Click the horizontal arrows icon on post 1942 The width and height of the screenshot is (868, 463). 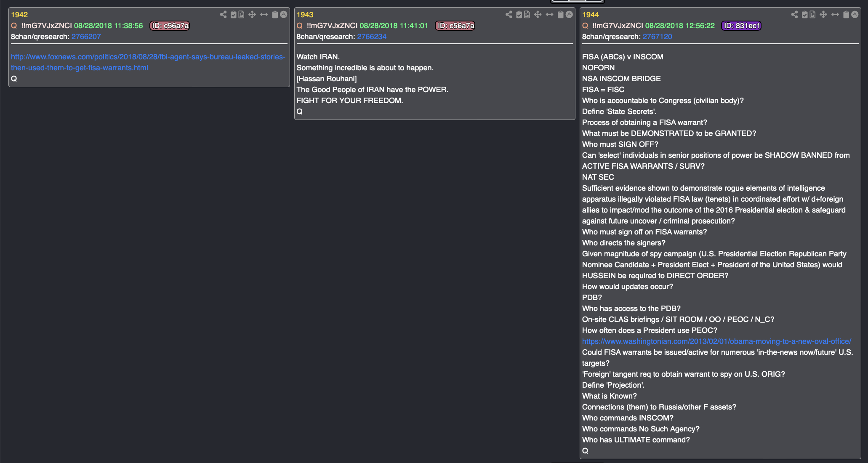[x=264, y=15]
